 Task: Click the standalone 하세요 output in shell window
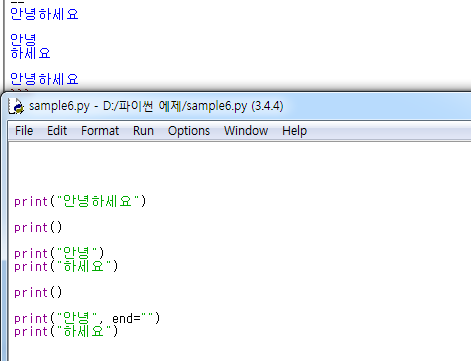click(30, 53)
